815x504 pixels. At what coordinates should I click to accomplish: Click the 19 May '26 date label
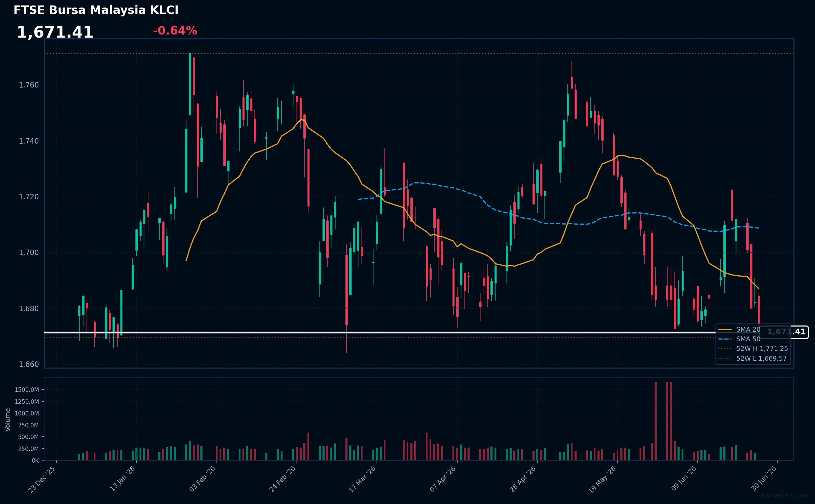point(602,480)
